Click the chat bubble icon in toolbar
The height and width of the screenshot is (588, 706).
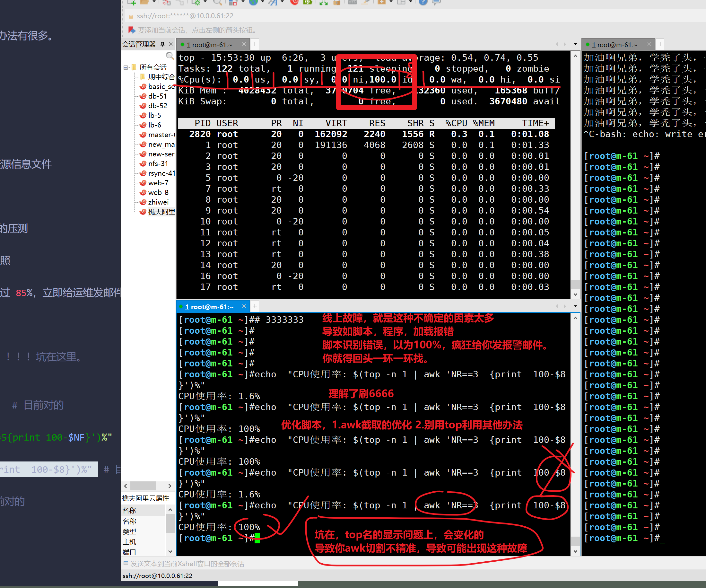[436, 2]
